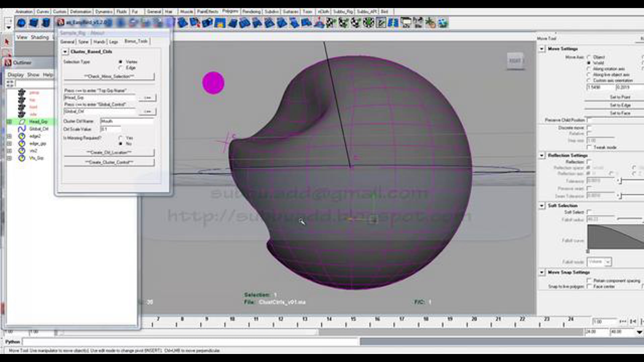Adjust the Falloff radius slider

630,219
